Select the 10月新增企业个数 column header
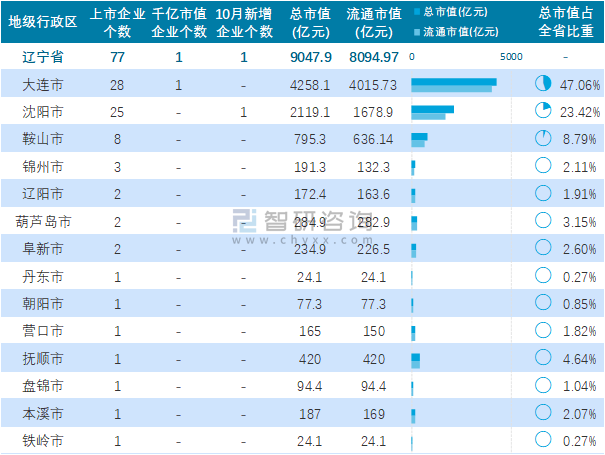The image size is (605, 455). click(244, 22)
